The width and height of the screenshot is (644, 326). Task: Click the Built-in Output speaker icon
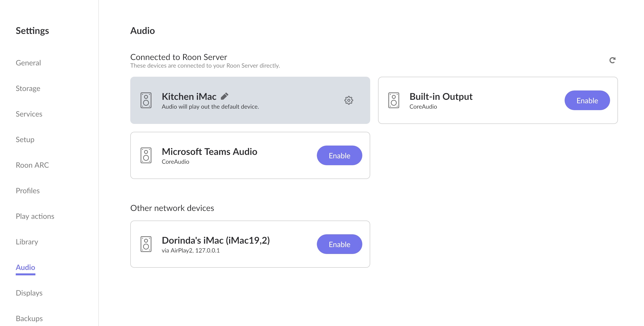(394, 100)
